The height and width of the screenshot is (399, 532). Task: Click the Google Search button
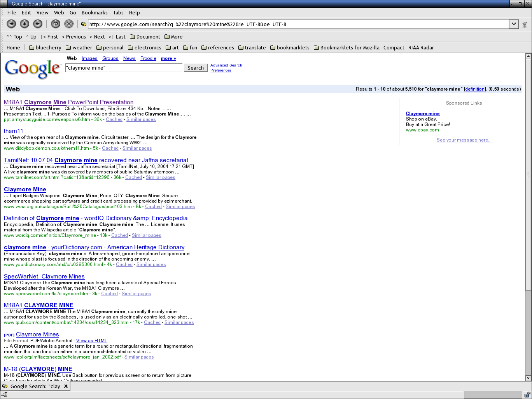196,68
